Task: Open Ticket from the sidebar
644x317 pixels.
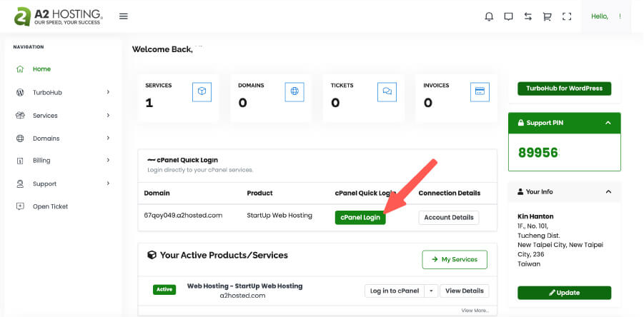Action: (50, 206)
